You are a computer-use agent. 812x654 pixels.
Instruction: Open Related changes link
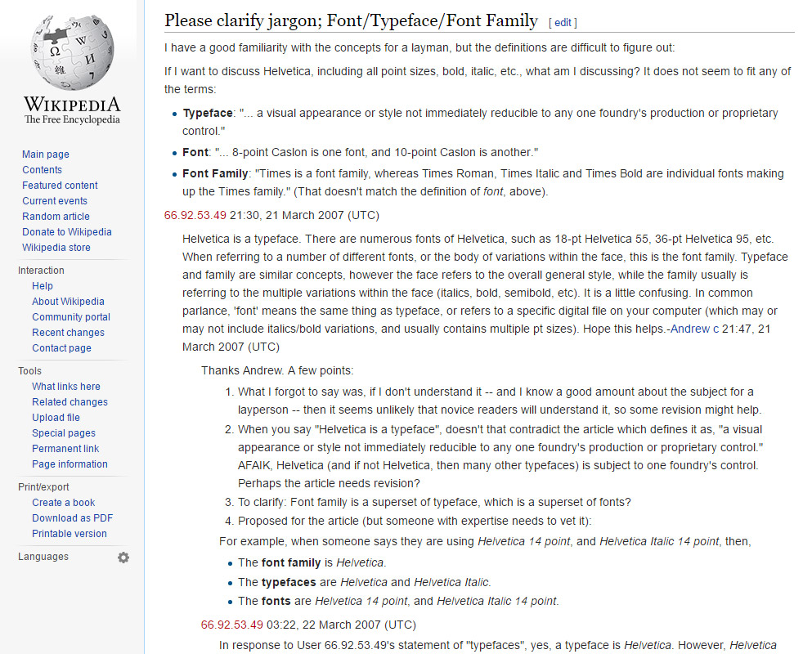pyautogui.click(x=70, y=402)
